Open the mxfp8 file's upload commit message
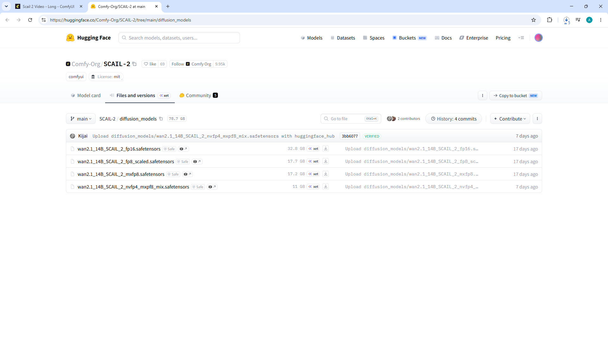Image resolution: width=608 pixels, height=364 pixels. click(x=412, y=174)
